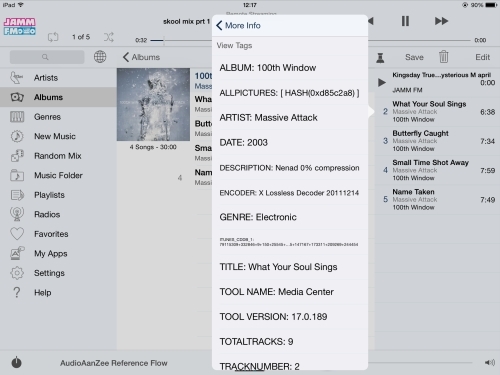
Task: Click the TOOL NAME: Media Center tag
Action: 290,292
